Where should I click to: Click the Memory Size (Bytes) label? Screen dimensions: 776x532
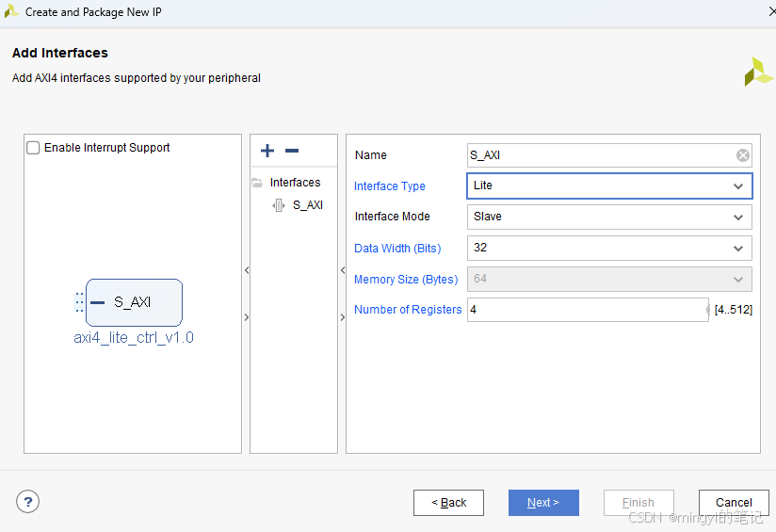pyautogui.click(x=406, y=280)
